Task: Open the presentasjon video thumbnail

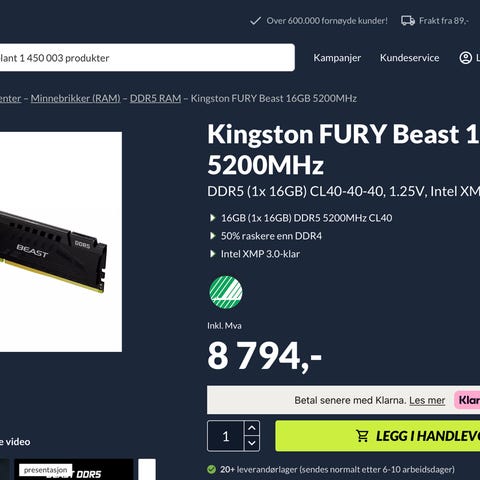Action: click(x=73, y=469)
